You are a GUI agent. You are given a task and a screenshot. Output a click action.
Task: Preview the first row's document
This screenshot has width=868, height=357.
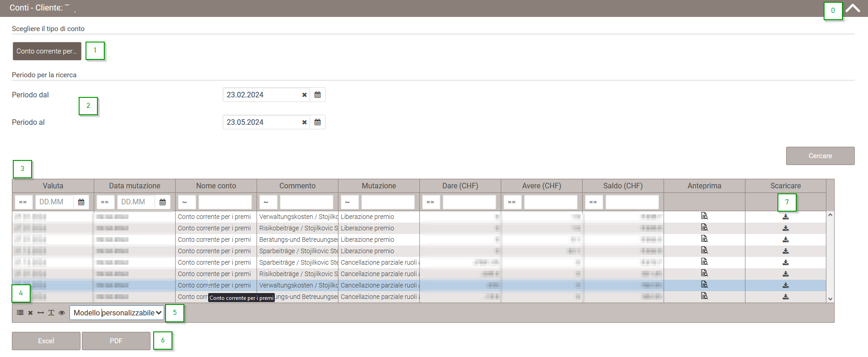[x=704, y=216]
